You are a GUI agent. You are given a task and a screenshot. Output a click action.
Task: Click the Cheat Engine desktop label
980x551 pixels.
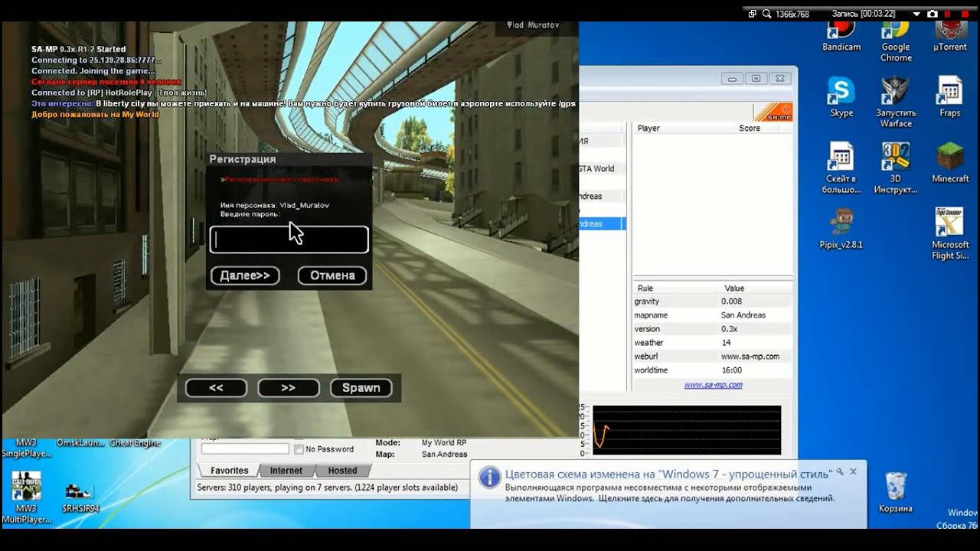point(135,443)
